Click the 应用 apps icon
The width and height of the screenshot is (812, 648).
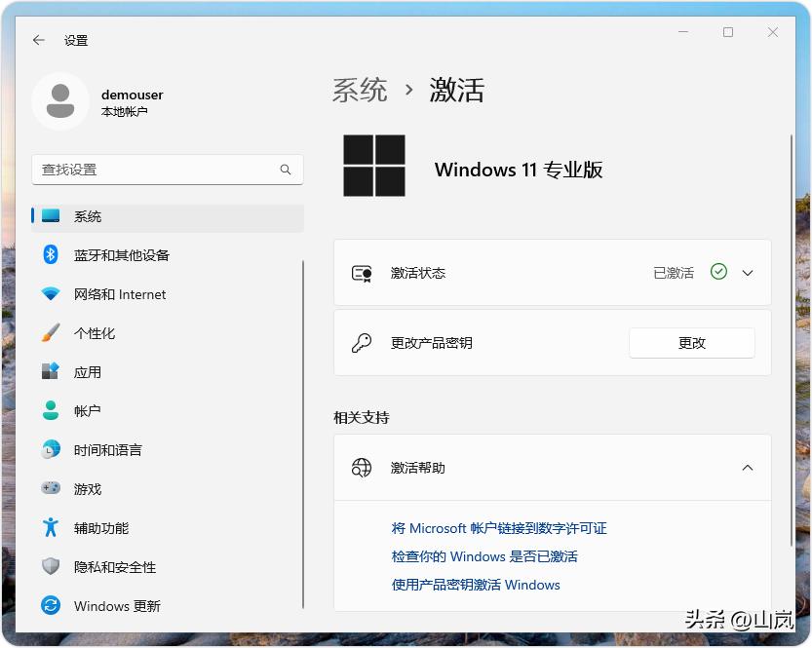[51, 371]
